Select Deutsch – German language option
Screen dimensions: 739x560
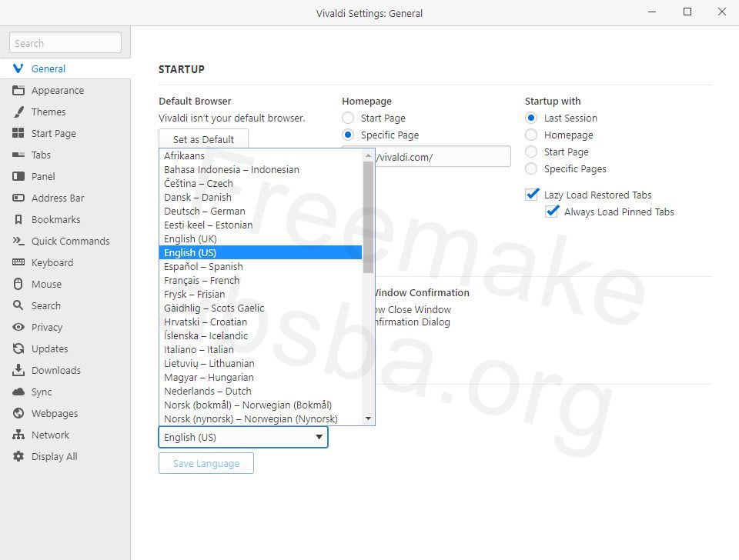(x=261, y=211)
